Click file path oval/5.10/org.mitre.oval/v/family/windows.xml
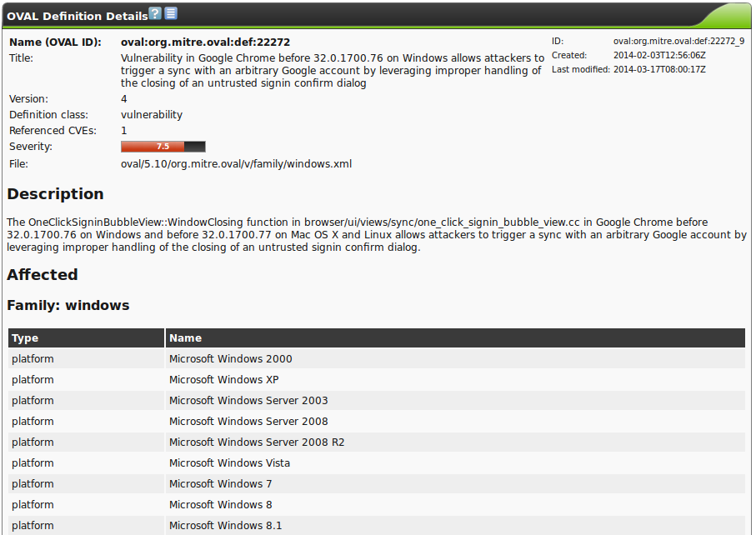The image size is (756, 535). pos(236,164)
